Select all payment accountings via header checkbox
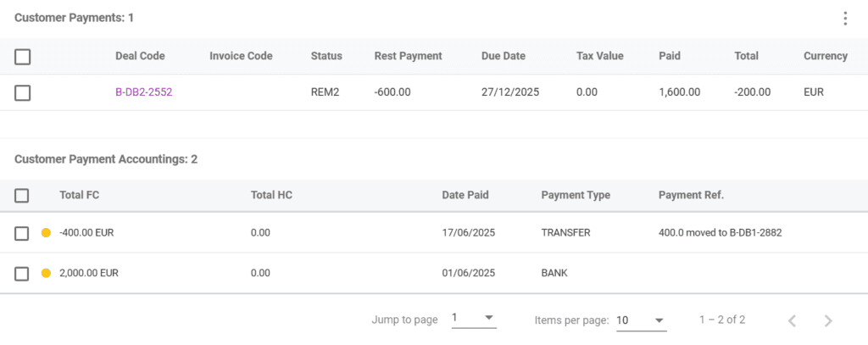 (23, 196)
